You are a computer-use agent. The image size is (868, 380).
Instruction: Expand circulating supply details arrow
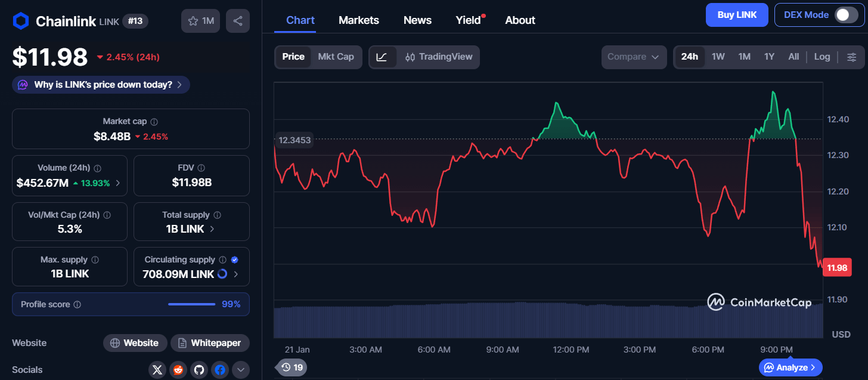[236, 274]
